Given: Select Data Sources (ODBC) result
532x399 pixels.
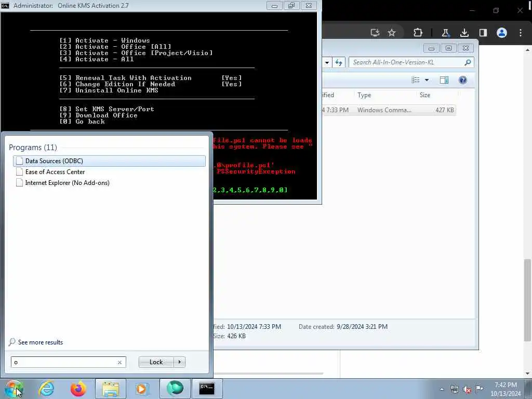Looking at the screenshot, I should coord(109,161).
